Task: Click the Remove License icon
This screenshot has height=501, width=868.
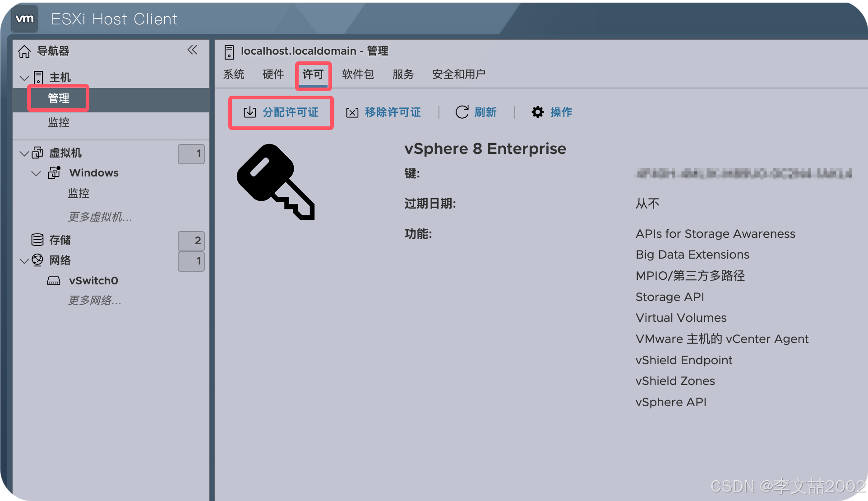Action: (x=352, y=112)
